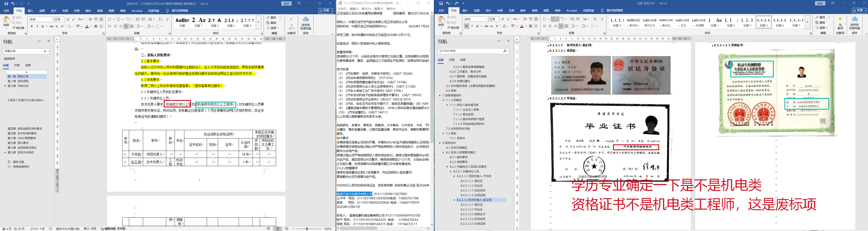Image resolution: width=868 pixels, height=231 pixels.
Task: Open 格式(O) menu in Notepad
Action: point(366,9)
